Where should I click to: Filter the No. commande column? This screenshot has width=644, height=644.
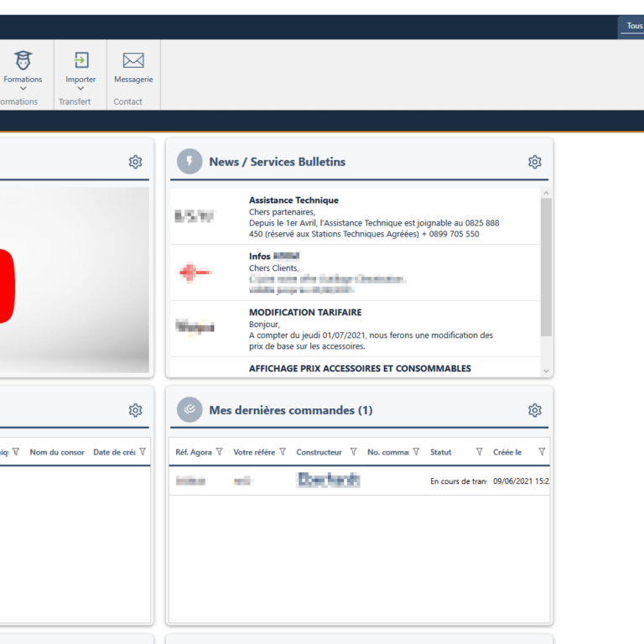[416, 452]
